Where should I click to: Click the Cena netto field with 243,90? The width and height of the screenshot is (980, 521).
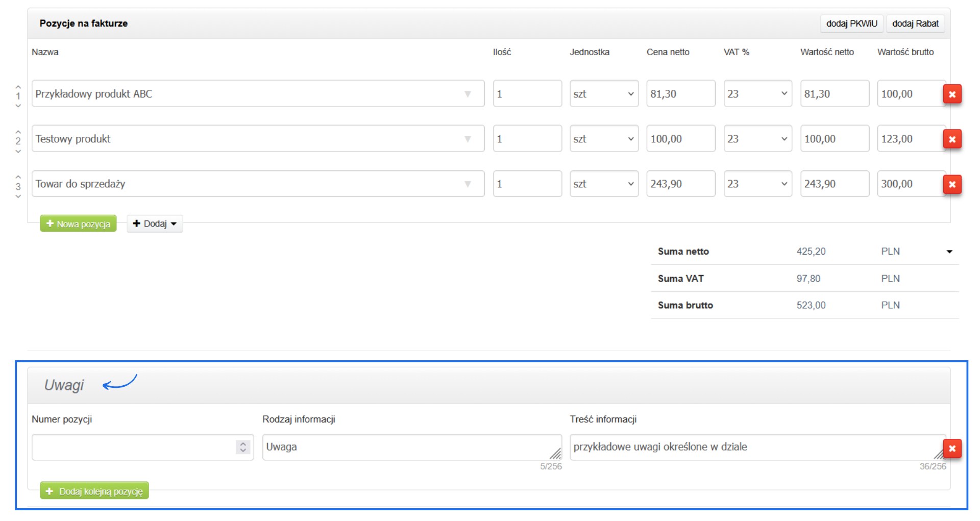(680, 184)
